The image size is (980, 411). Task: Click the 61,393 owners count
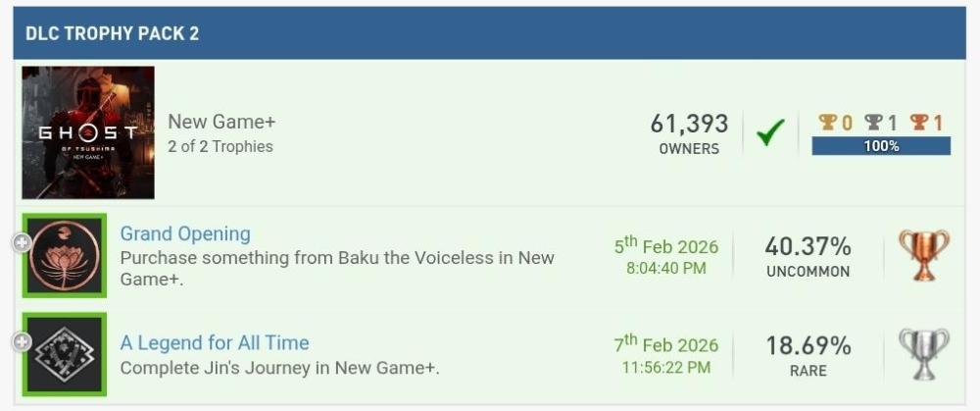pyautogui.click(x=689, y=125)
